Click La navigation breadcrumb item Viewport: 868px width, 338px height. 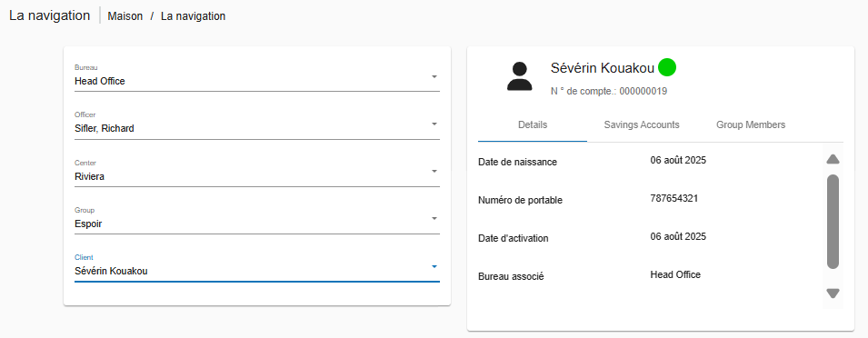click(194, 16)
